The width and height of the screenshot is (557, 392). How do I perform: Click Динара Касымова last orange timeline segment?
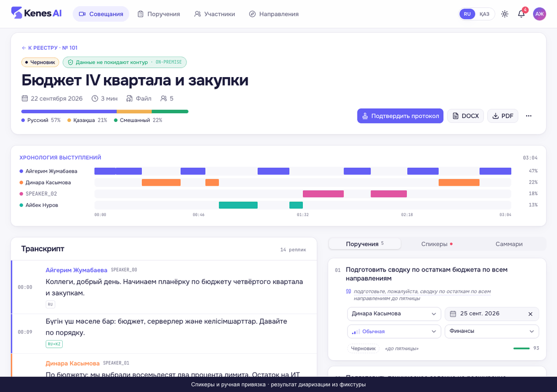(459, 182)
